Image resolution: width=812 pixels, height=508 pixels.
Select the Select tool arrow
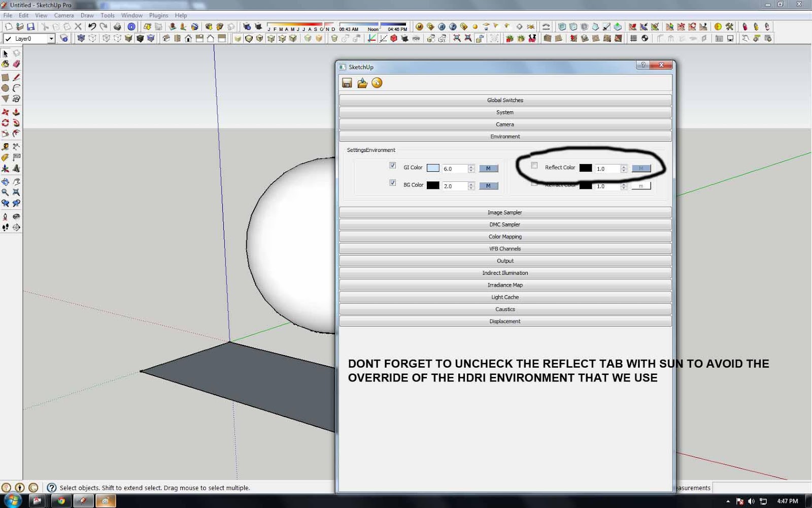pos(5,52)
